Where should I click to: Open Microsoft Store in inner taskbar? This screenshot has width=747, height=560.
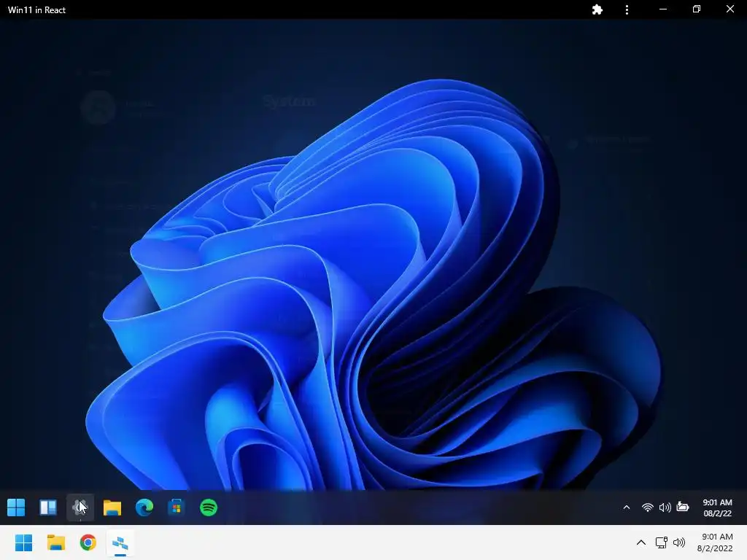click(177, 507)
